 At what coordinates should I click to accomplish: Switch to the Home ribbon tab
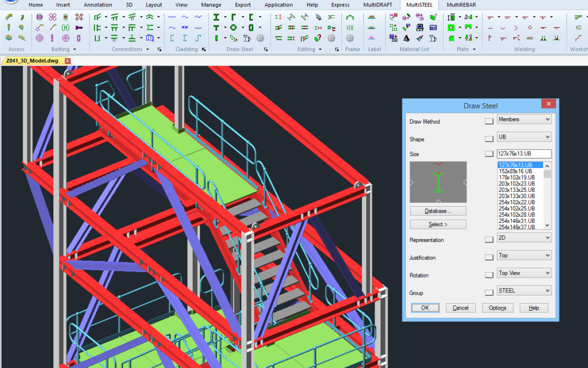click(35, 5)
